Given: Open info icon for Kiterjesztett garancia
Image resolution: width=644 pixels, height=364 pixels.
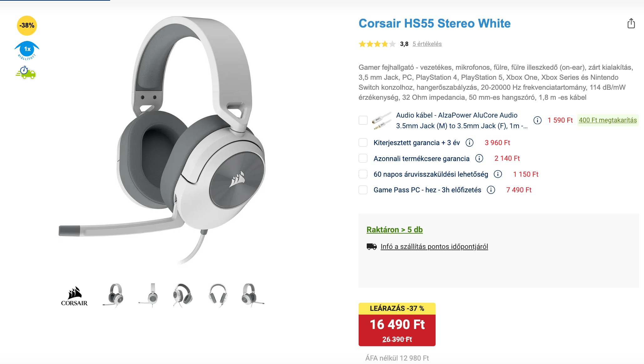Looking at the screenshot, I should [469, 143].
